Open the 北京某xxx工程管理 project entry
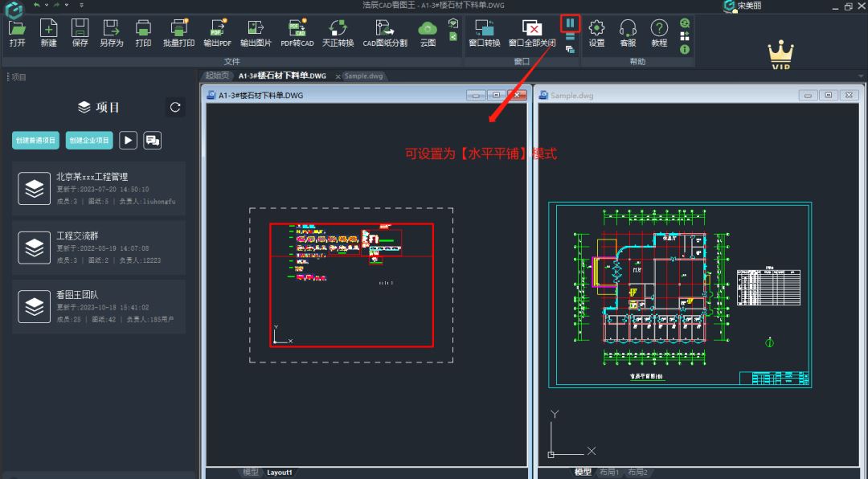 pos(99,188)
